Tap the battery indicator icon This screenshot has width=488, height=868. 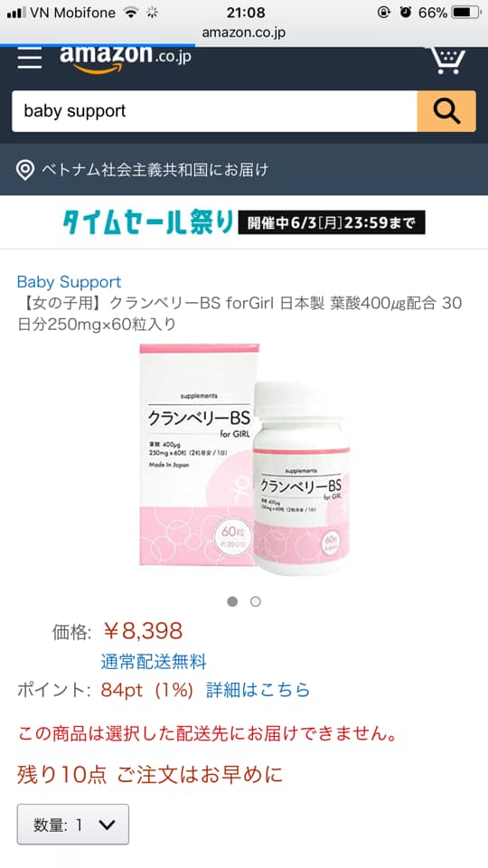coord(466,13)
